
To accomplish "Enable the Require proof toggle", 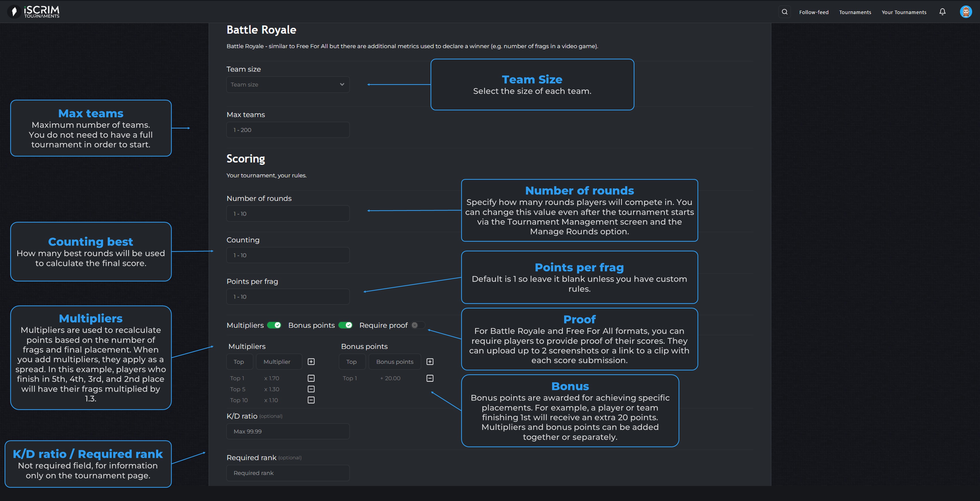I will pyautogui.click(x=418, y=325).
